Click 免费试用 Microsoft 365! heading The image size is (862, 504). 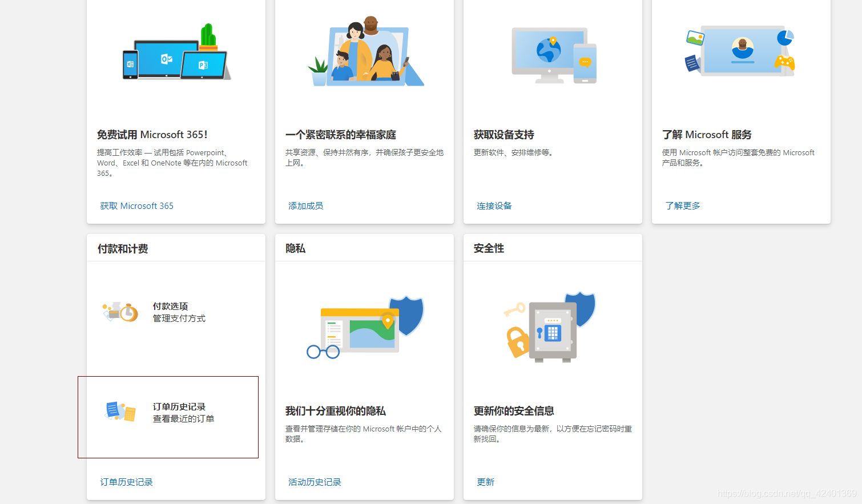(x=152, y=135)
